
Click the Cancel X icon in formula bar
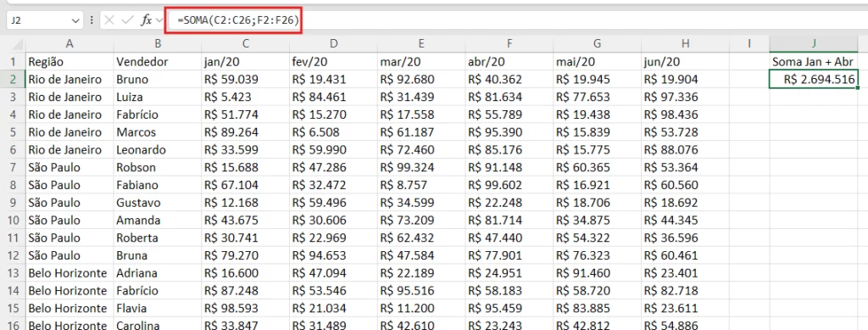pyautogui.click(x=109, y=20)
